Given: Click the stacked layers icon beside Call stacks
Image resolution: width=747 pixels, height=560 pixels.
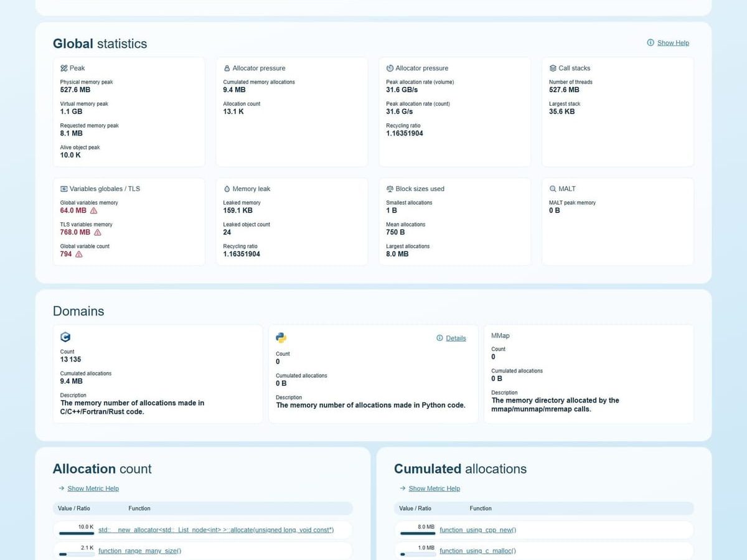Looking at the screenshot, I should [553, 68].
